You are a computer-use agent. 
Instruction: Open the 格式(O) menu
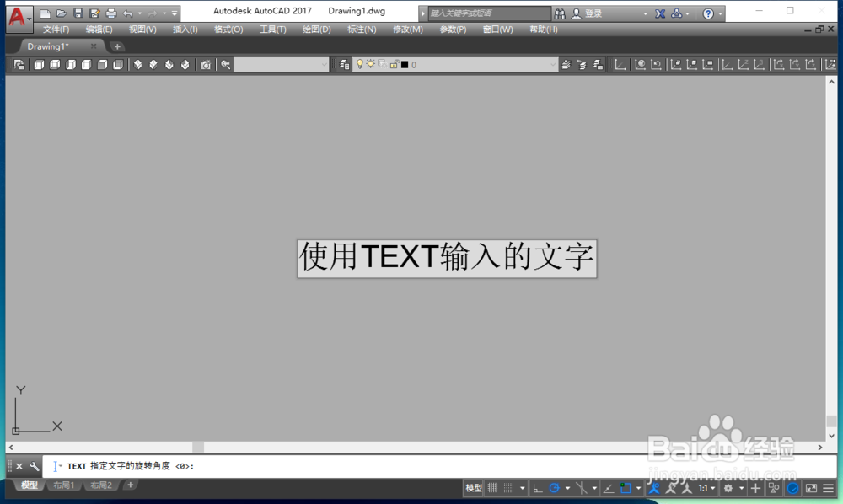pyautogui.click(x=228, y=29)
